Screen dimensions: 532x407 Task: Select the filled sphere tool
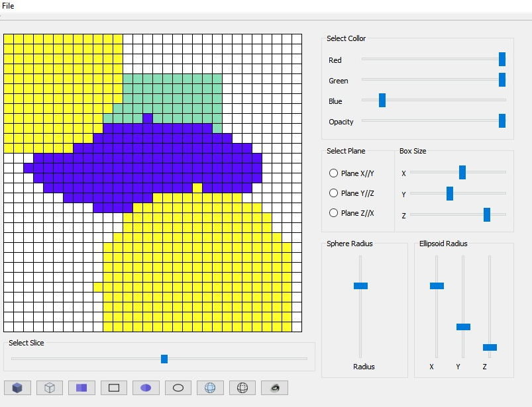pos(210,388)
